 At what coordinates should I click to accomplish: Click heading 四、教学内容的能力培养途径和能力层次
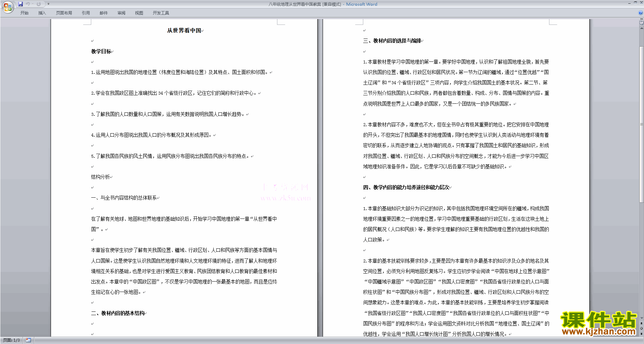pyautogui.click(x=406, y=187)
